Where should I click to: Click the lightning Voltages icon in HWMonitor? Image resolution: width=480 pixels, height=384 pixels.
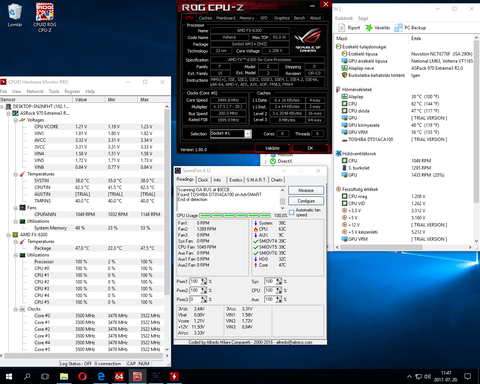(x=22, y=120)
